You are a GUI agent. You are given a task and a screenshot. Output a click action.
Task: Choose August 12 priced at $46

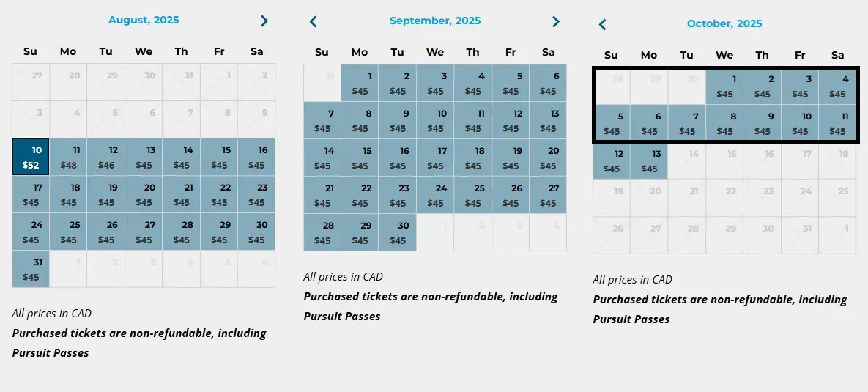[105, 157]
